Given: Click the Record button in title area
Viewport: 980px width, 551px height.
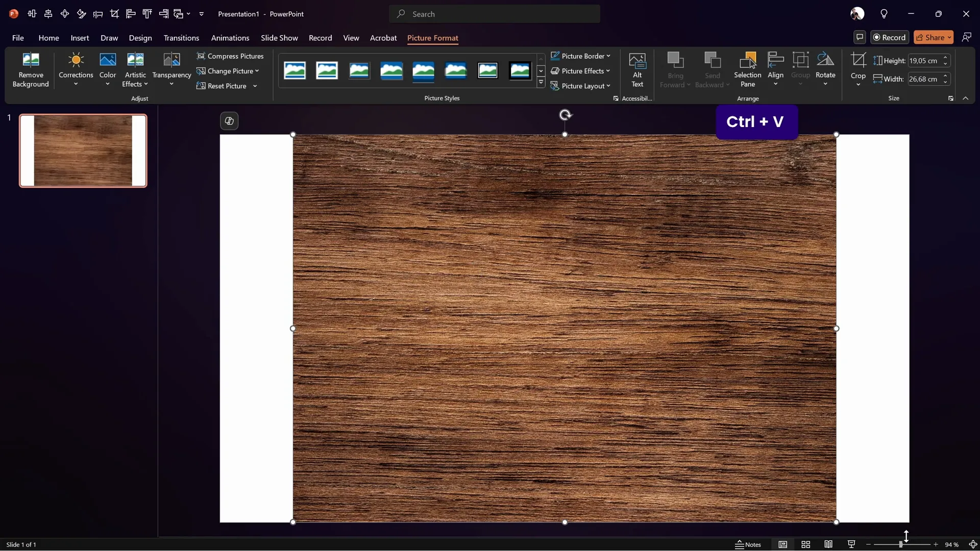Looking at the screenshot, I should coord(890,37).
